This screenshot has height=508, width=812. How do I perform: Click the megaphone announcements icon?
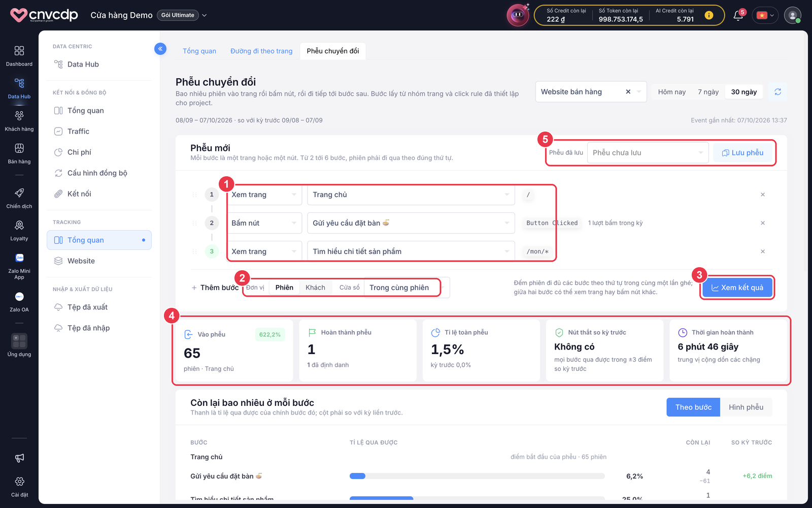click(x=19, y=458)
